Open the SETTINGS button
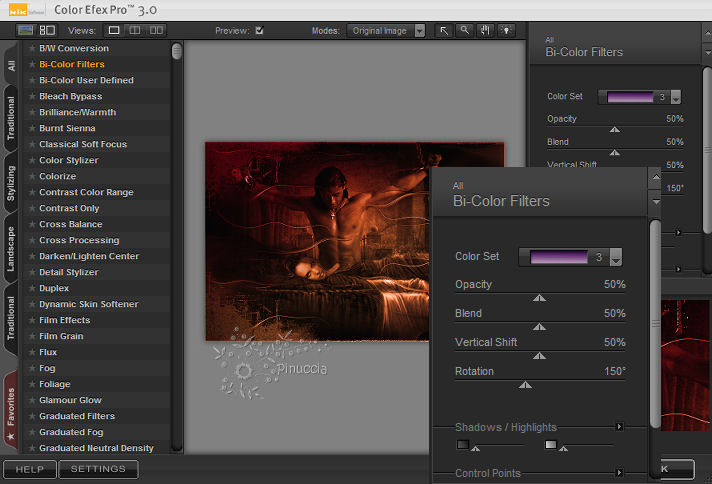This screenshot has height=484, width=712. click(x=98, y=469)
